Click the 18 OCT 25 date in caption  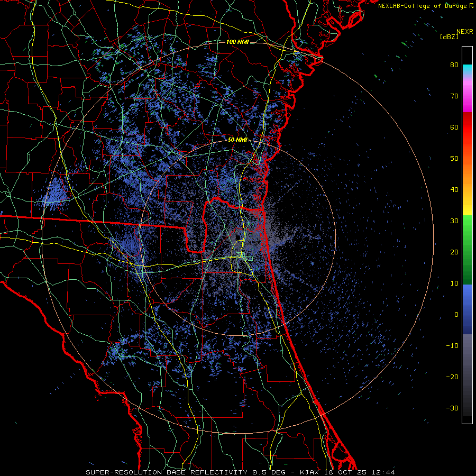click(x=345, y=472)
